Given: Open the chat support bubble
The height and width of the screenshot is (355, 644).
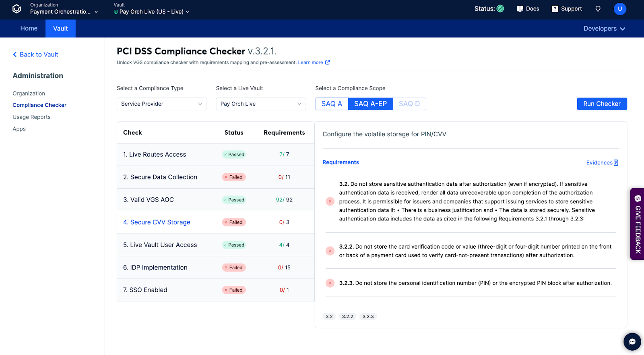Looking at the screenshot, I should (632, 342).
